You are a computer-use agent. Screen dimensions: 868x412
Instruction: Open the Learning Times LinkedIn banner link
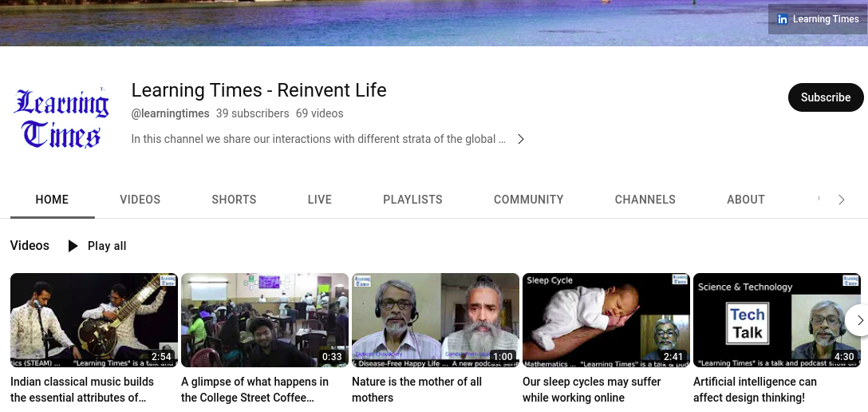click(x=818, y=19)
